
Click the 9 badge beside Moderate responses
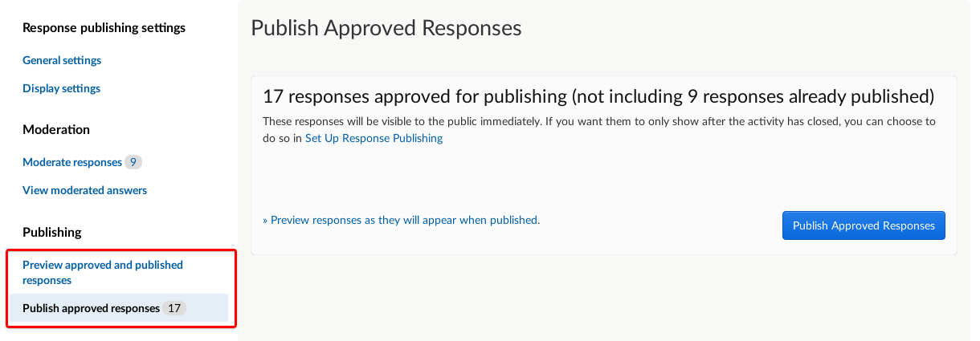(133, 162)
